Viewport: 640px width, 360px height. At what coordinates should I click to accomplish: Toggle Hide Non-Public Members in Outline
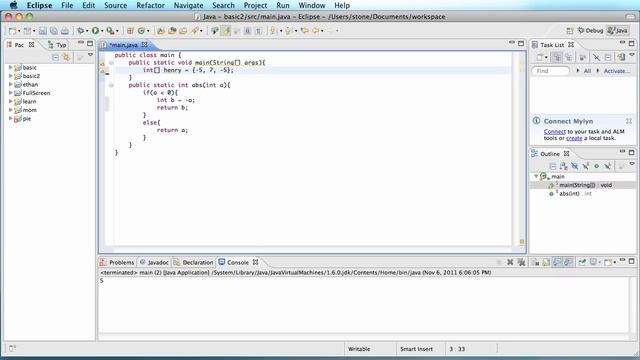(597, 166)
